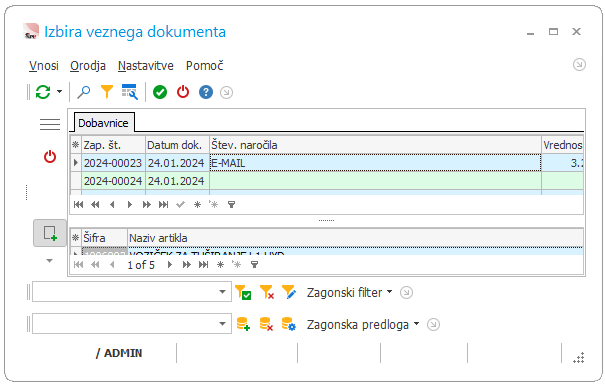Screen dimensions: 605x386
Task: Edit filter with funnel pencil icon
Action: (289, 292)
